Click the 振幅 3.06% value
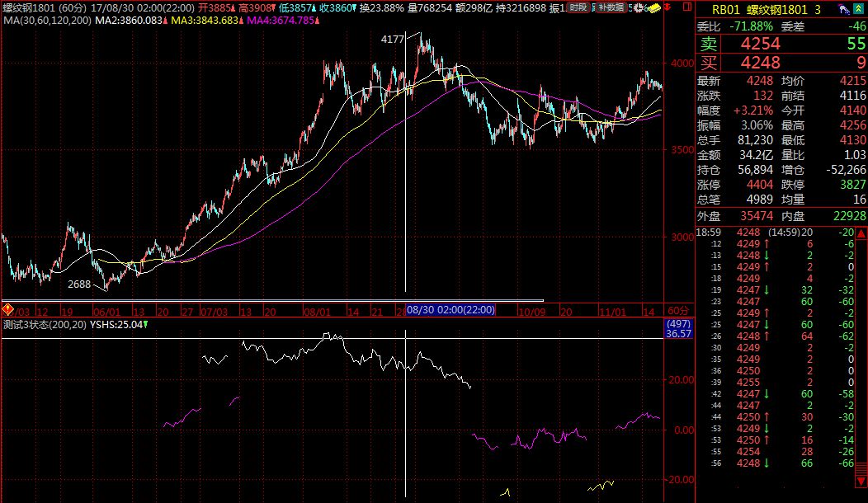This screenshot has width=868, height=503. [756, 125]
